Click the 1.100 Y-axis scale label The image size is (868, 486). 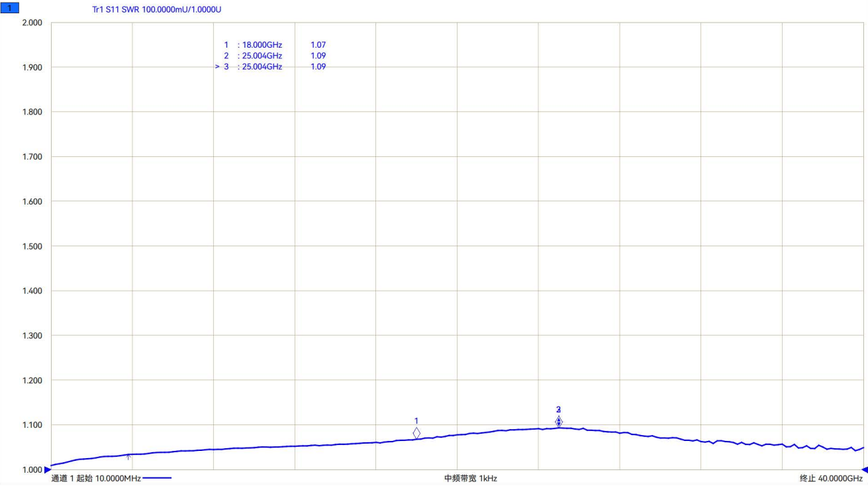pyautogui.click(x=32, y=425)
